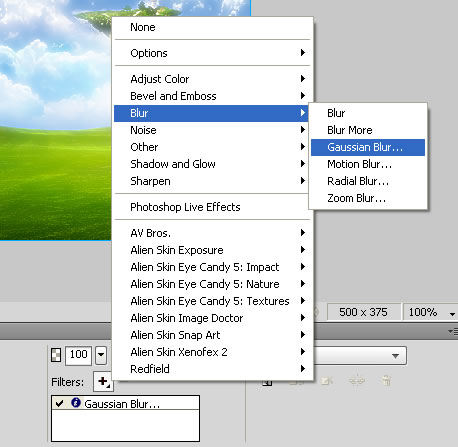Click the greyed trash delete icon
The image size is (458, 447).
tap(386, 380)
